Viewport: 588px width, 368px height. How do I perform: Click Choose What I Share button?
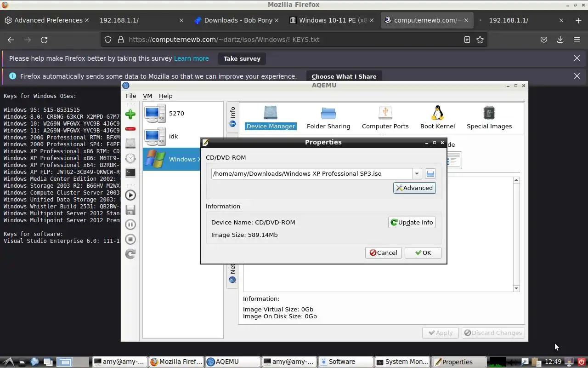coord(344,76)
